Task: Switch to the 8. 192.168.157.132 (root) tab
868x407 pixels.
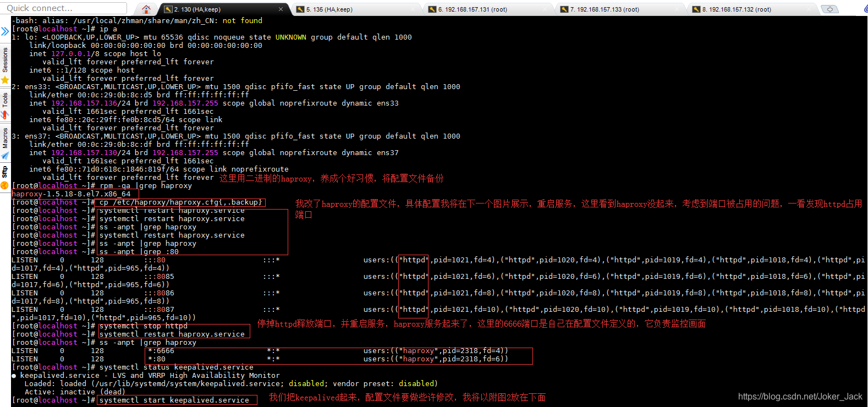Action: tap(737, 9)
